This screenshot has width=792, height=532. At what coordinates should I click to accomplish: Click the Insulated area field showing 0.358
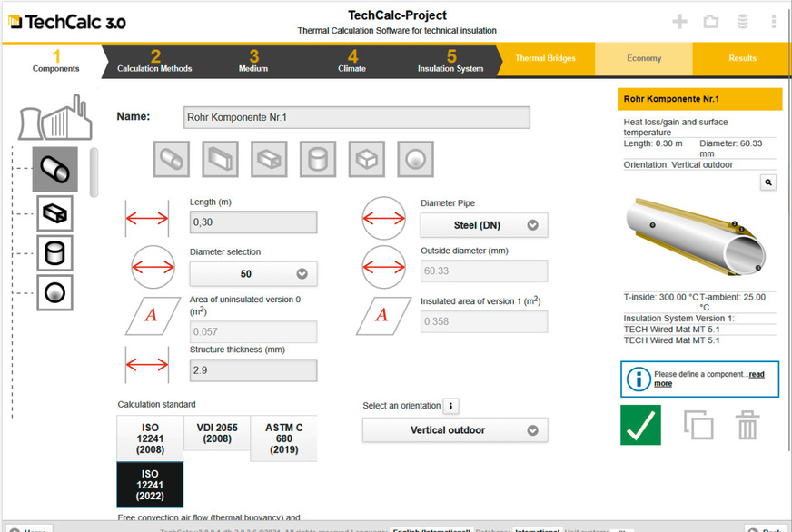(484, 321)
